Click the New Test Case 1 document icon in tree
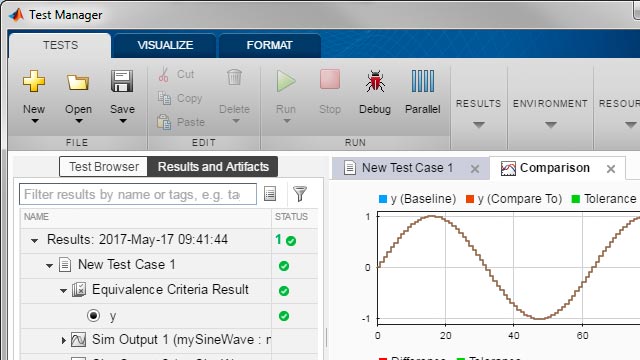Viewport: 640px width, 360px height. coord(65,264)
